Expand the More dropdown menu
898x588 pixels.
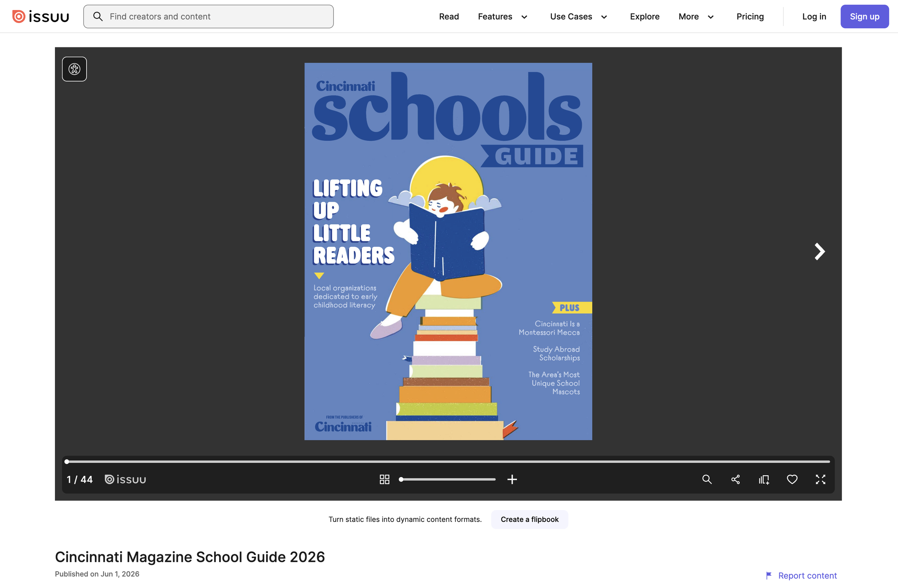pyautogui.click(x=696, y=17)
